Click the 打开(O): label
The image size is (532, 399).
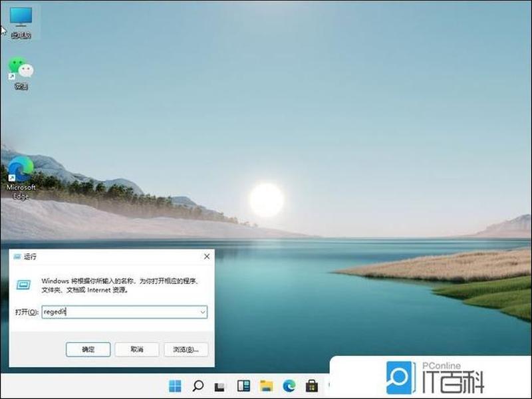(27, 312)
